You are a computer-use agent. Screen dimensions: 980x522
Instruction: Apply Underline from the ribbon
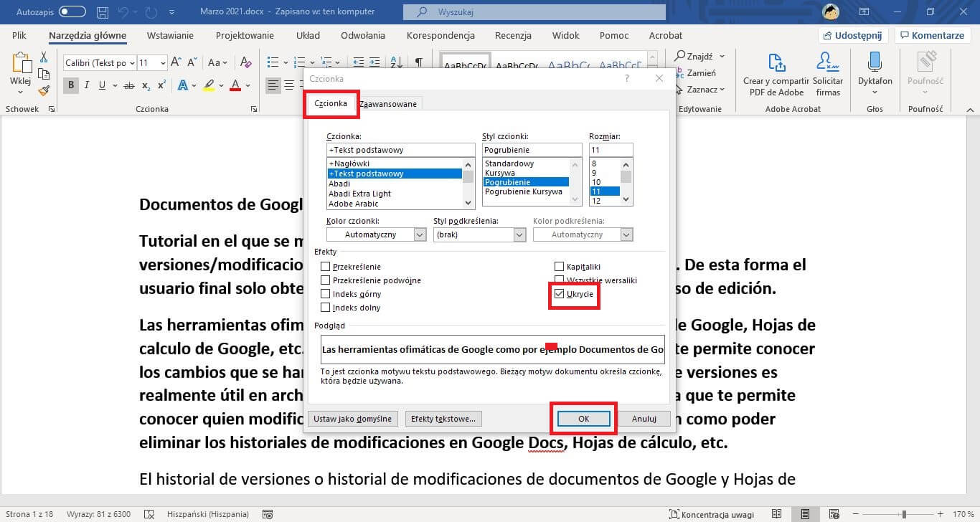[x=103, y=85]
